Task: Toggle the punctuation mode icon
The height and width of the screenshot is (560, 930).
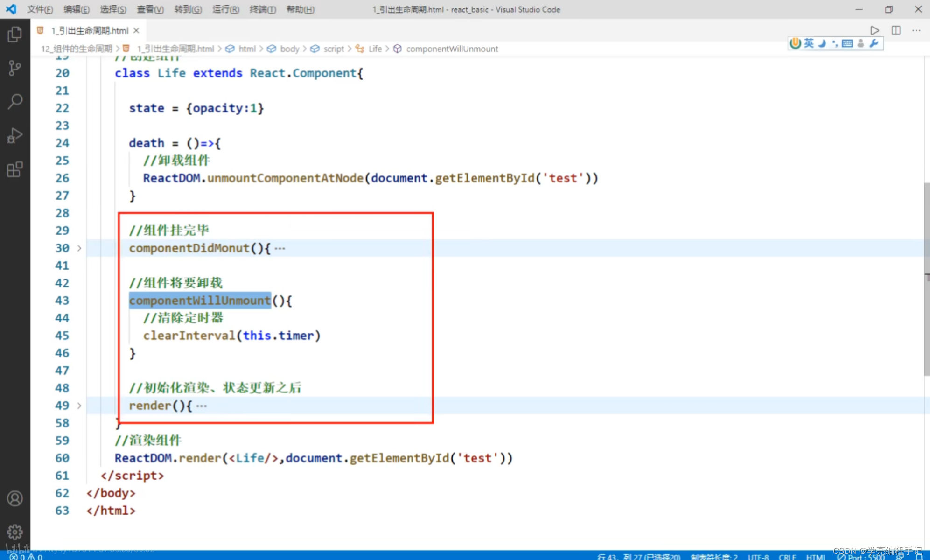Action: click(835, 43)
